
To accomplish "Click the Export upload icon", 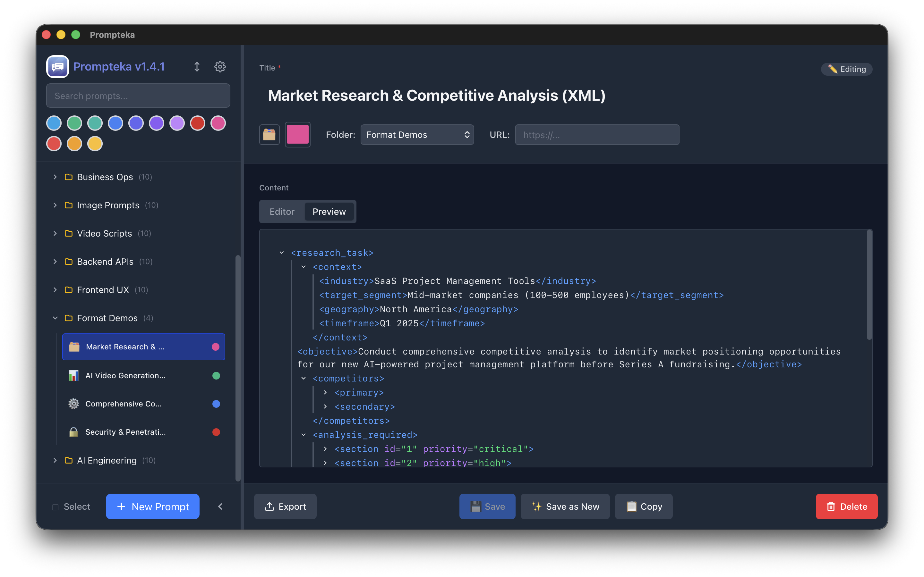I will [270, 506].
